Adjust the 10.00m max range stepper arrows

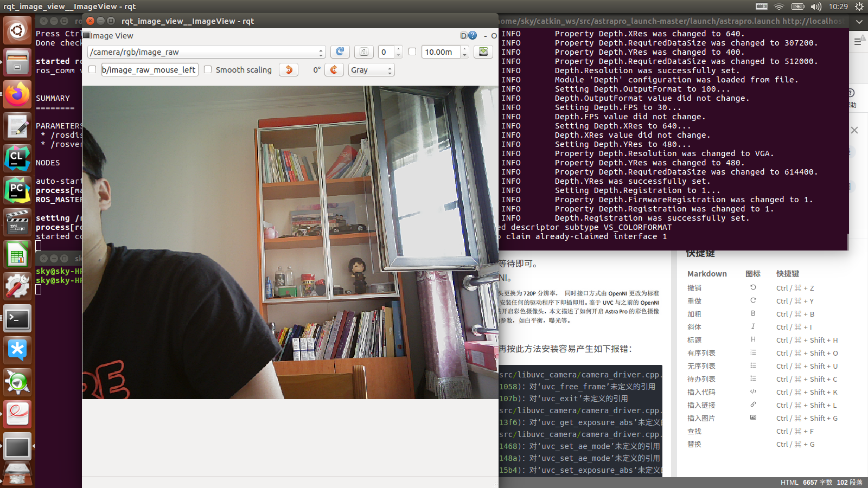[x=465, y=52]
